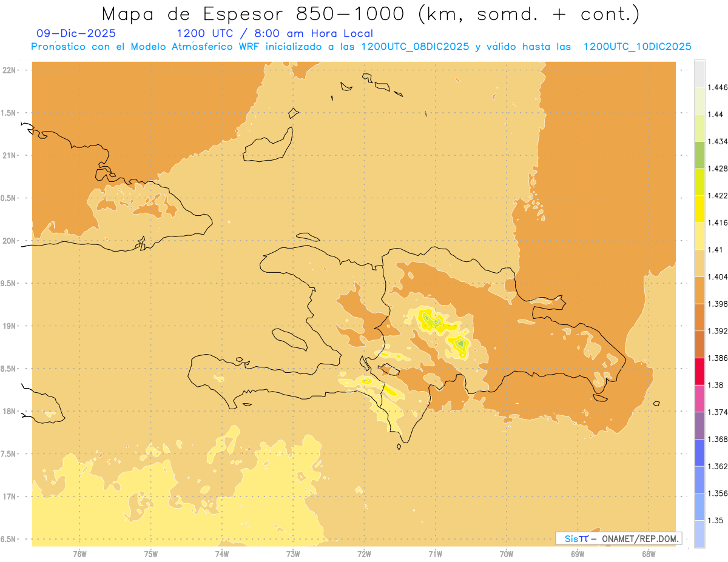Pick the purple swatch between 1.368 and 1.374
This screenshot has width=728, height=562.
point(699,426)
